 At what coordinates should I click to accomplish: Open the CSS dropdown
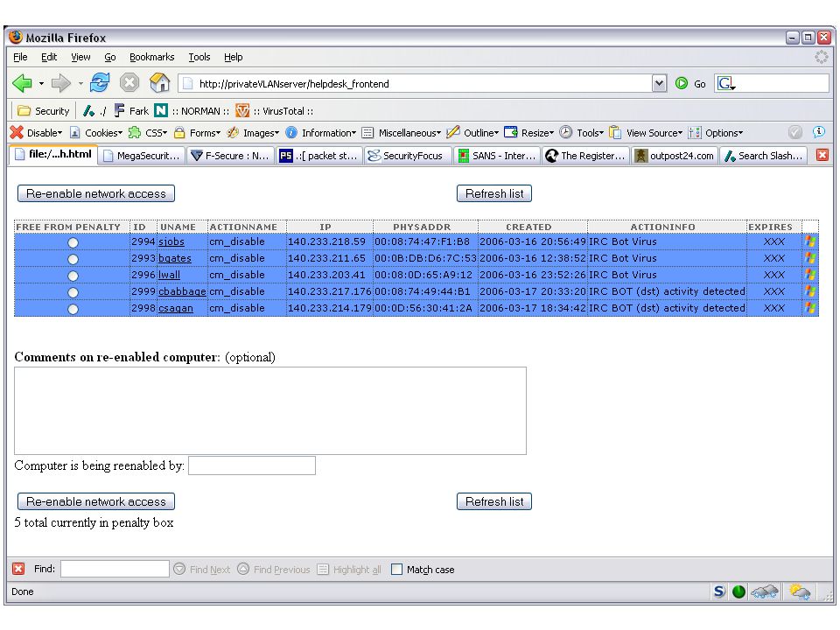[149, 132]
